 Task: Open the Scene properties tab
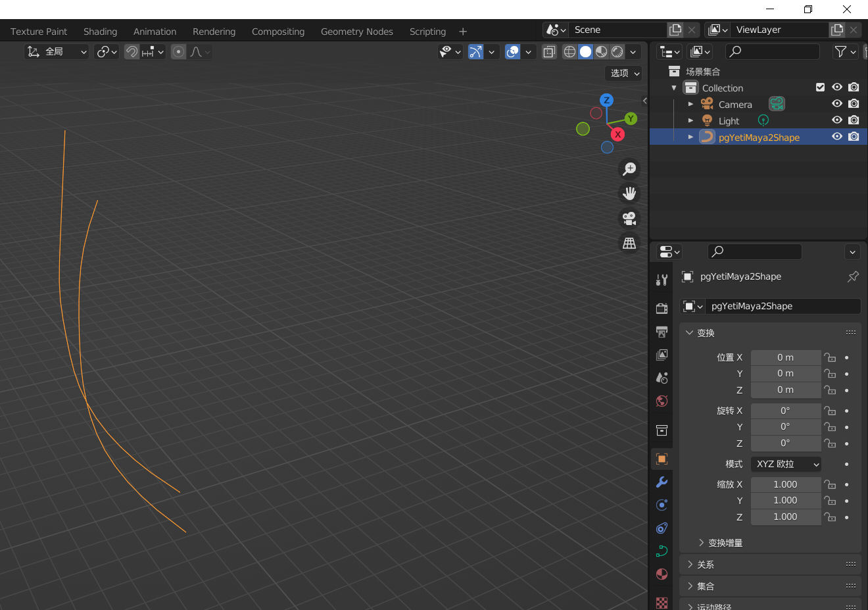[x=662, y=378]
